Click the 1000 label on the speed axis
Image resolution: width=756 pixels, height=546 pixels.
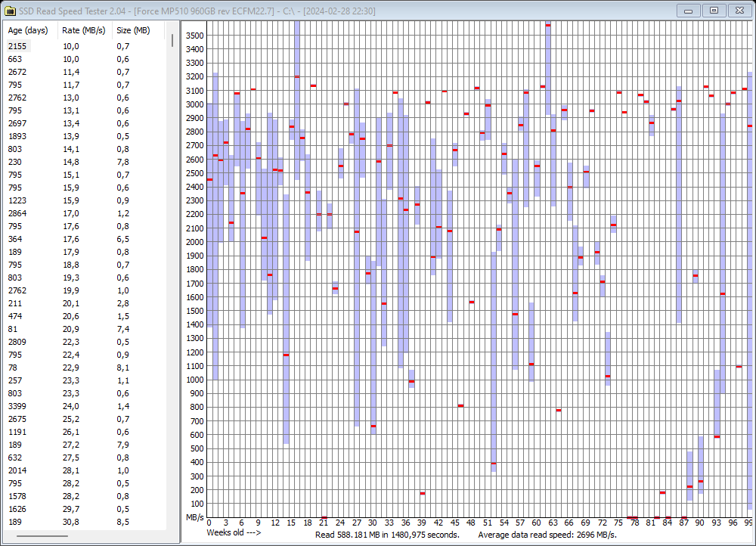click(195, 380)
